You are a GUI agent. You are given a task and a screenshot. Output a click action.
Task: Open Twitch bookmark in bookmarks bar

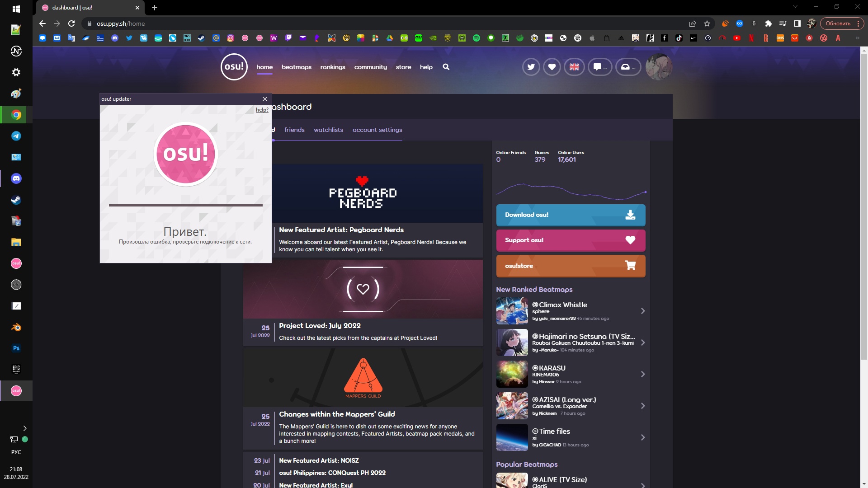pyautogui.click(x=288, y=38)
